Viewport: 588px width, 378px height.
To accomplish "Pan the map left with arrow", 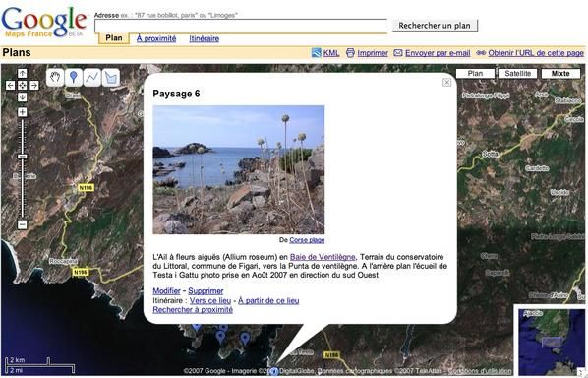I will [x=11, y=86].
